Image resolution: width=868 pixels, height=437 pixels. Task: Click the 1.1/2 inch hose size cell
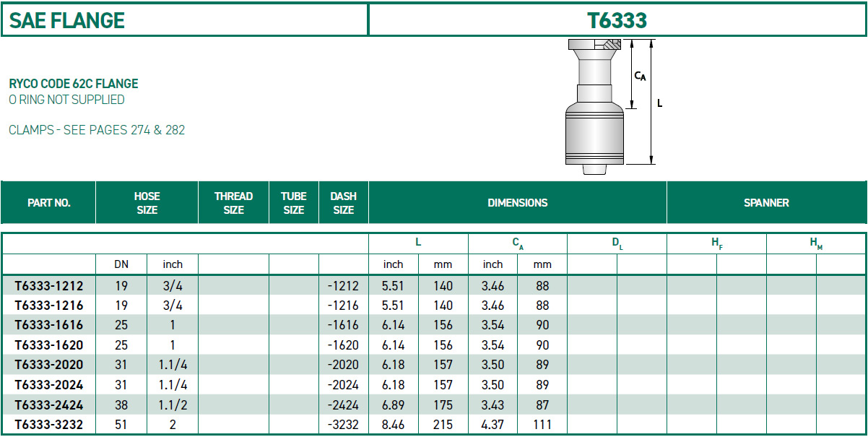pos(173,404)
